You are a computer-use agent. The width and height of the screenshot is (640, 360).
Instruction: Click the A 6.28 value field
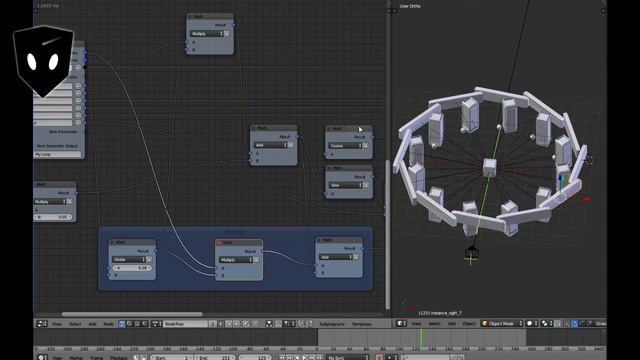[131, 268]
